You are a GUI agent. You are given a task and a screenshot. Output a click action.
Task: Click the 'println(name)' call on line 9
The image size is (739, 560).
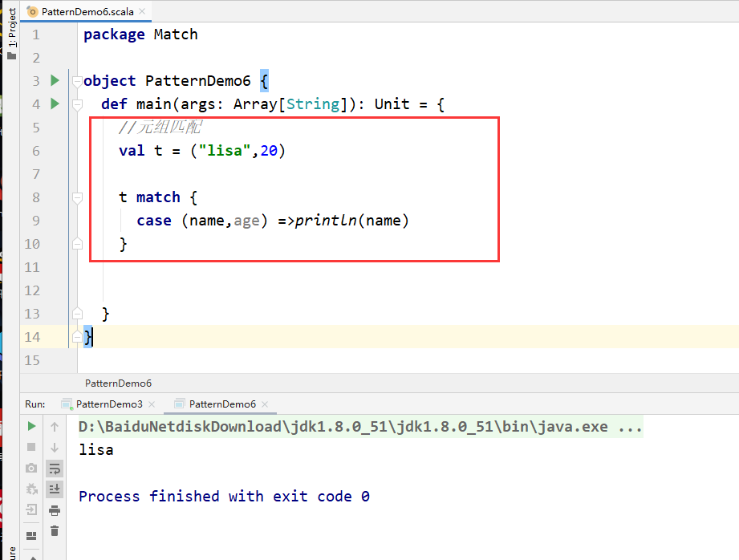coord(352,221)
